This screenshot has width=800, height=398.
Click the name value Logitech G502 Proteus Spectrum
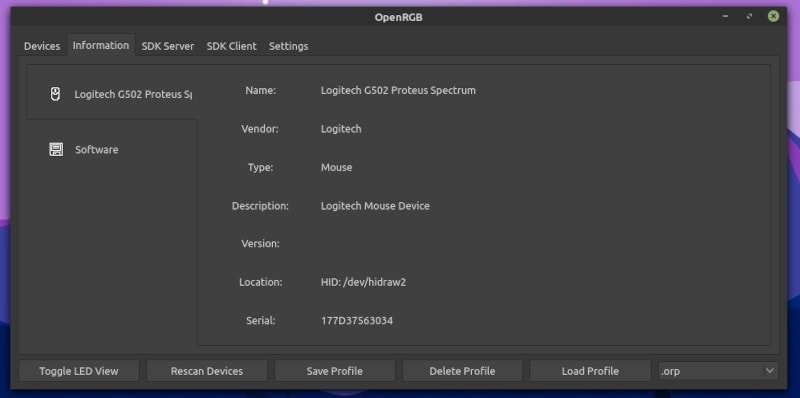398,90
